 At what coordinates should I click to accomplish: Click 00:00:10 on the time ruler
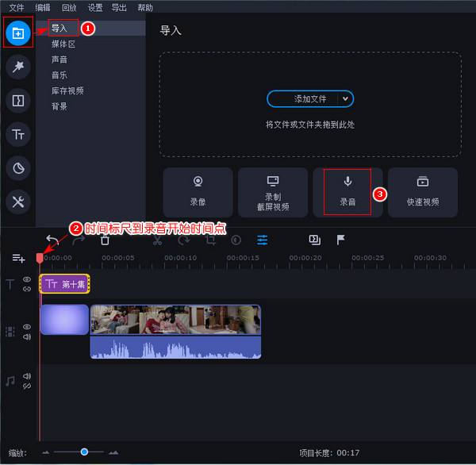click(x=180, y=258)
